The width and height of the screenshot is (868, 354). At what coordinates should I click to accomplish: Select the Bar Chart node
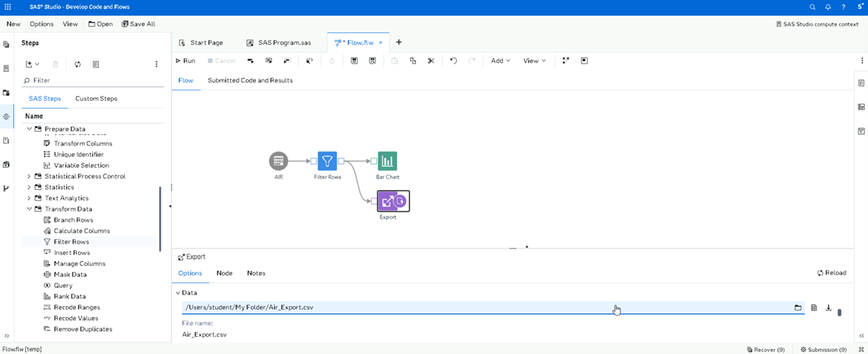click(x=387, y=161)
